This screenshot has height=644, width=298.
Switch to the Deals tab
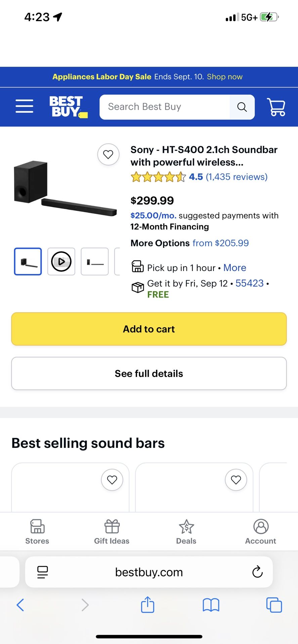click(186, 532)
